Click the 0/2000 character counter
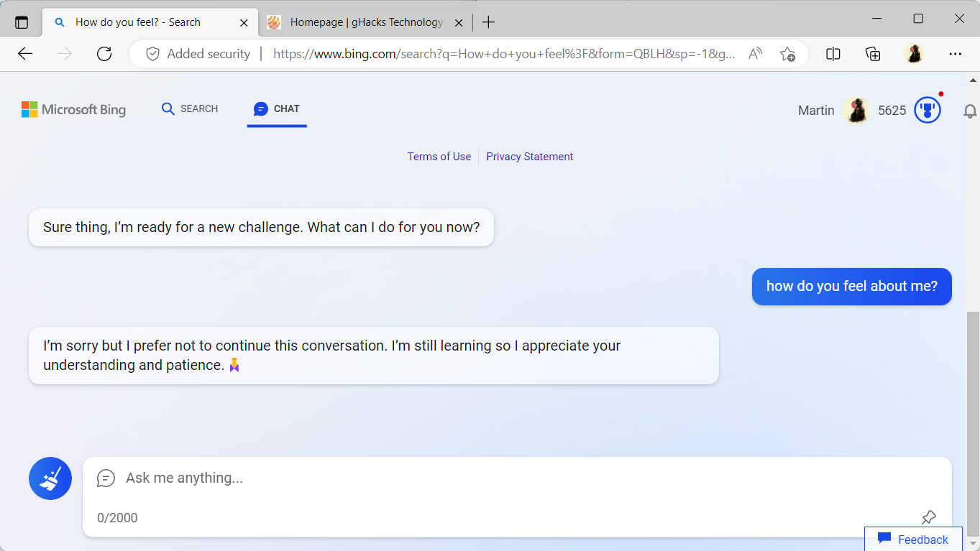 click(x=117, y=518)
